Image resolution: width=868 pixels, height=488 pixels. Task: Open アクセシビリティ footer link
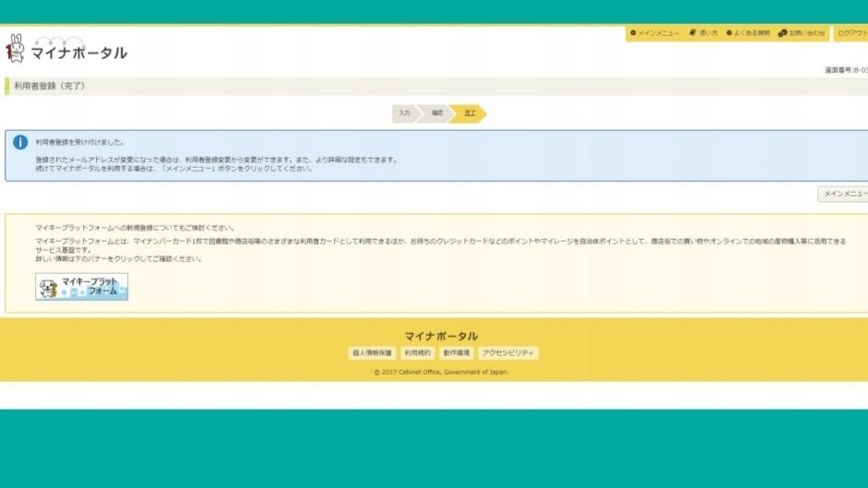[508, 353]
